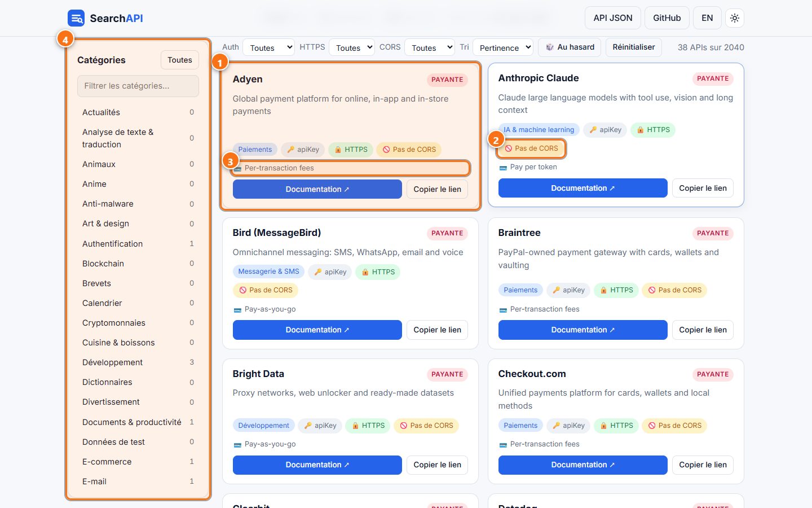Copy the Checkout.com link

703,465
